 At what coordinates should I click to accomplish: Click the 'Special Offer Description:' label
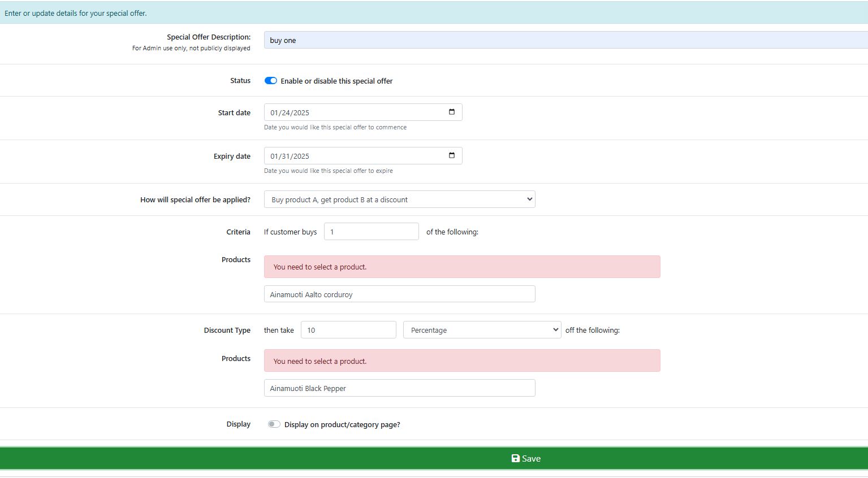coord(209,37)
